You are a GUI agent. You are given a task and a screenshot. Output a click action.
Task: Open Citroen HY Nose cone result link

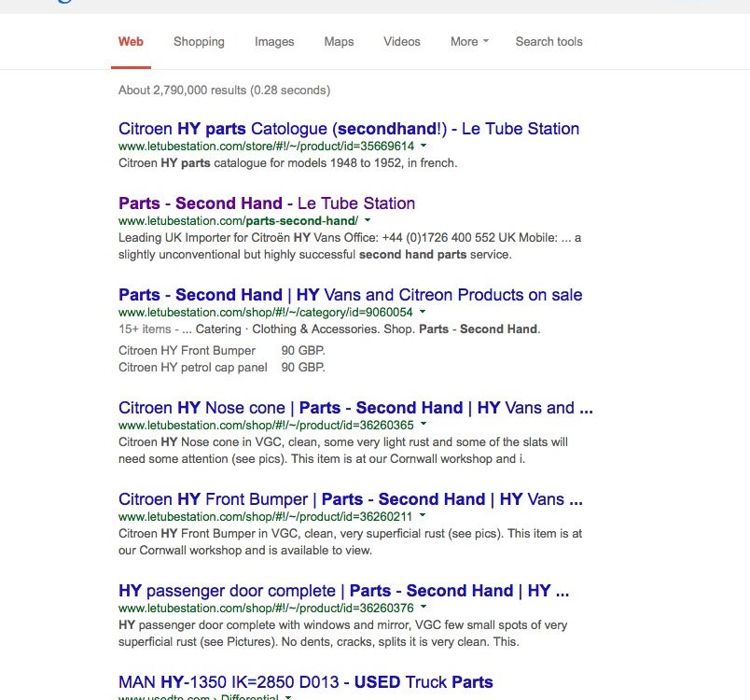355,408
